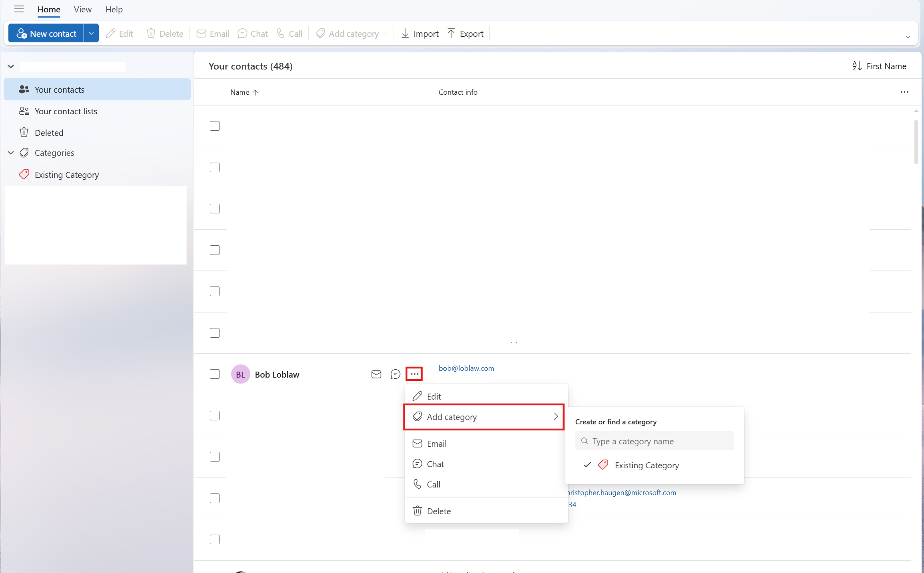The image size is (924, 573).
Task: Click in the Type a category name field
Action: (655, 441)
